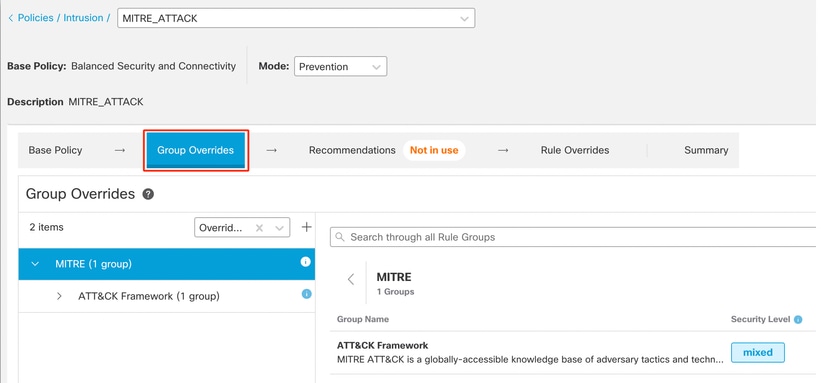
Task: Click the help icon beside Group Overrides heading
Action: pos(148,194)
